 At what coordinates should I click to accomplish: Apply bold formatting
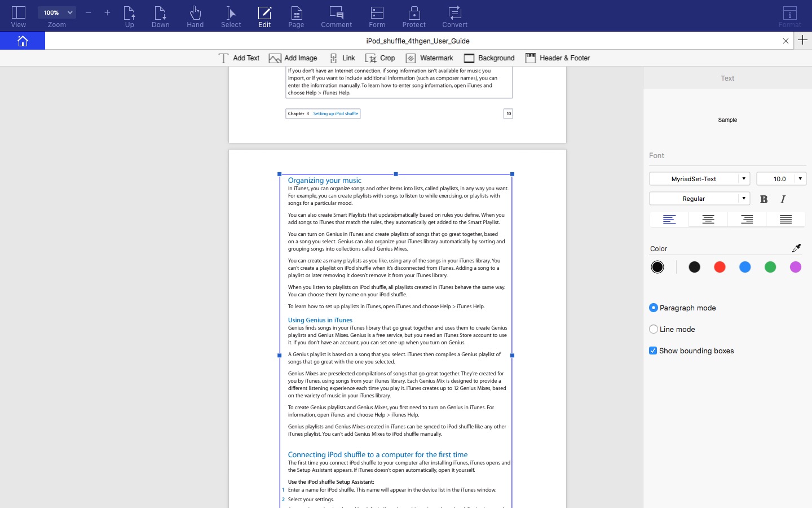tap(764, 199)
